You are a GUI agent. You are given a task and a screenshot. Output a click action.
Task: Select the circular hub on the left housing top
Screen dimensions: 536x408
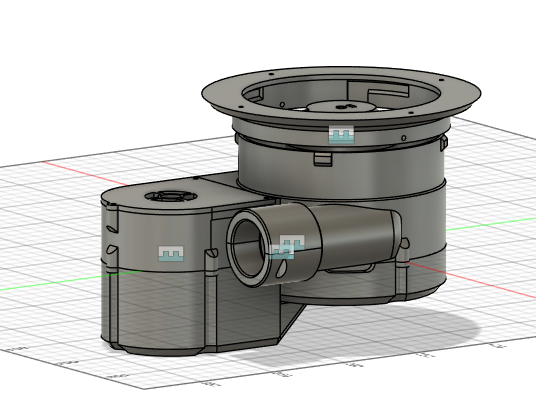click(171, 196)
